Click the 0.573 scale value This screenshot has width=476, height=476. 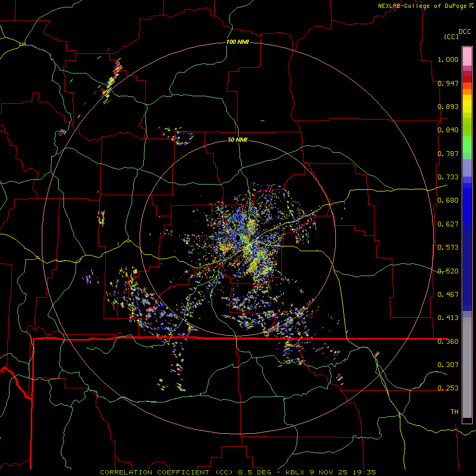(x=448, y=248)
